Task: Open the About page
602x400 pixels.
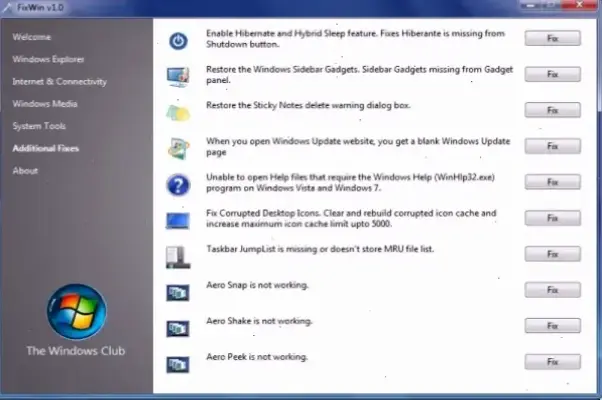Action: pyautogui.click(x=25, y=170)
